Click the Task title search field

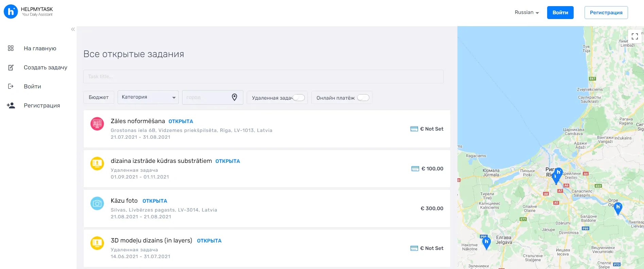(263, 77)
